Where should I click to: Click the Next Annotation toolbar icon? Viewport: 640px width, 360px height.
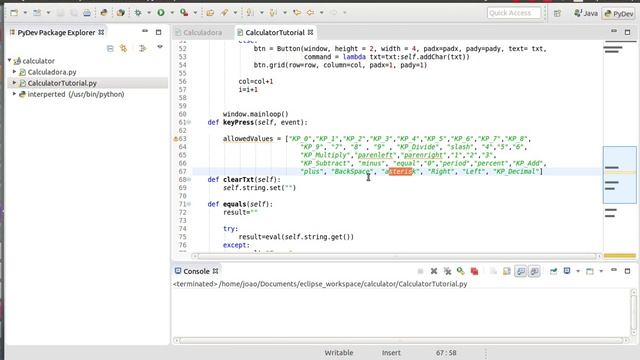point(250,13)
